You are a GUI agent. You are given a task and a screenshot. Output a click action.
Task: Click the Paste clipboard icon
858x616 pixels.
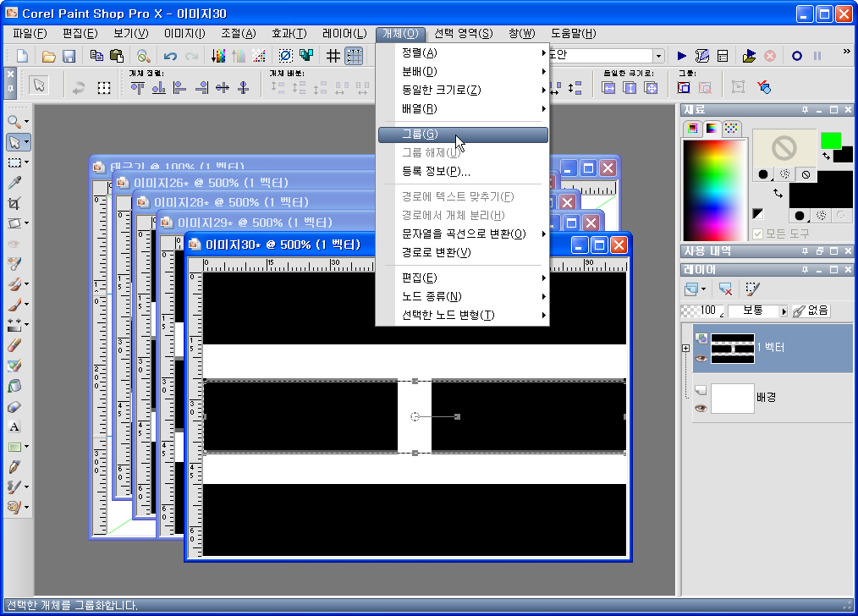pos(117,55)
